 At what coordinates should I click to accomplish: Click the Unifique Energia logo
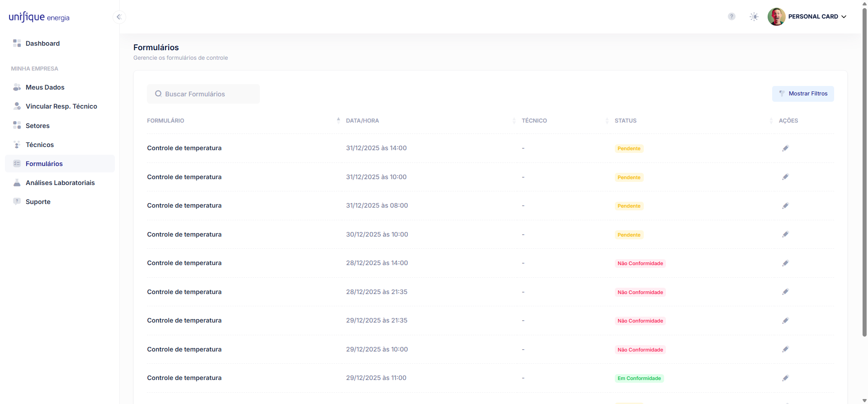tap(39, 17)
